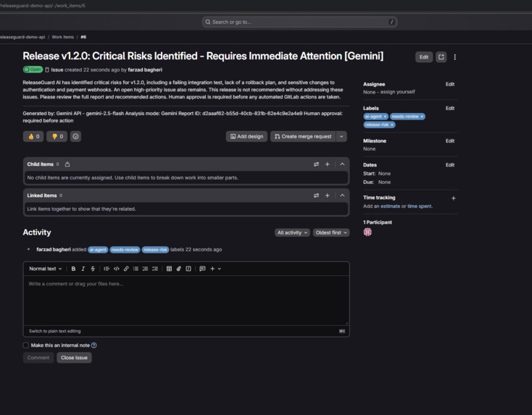
Task: Focus the comment text area
Action: (x=186, y=301)
